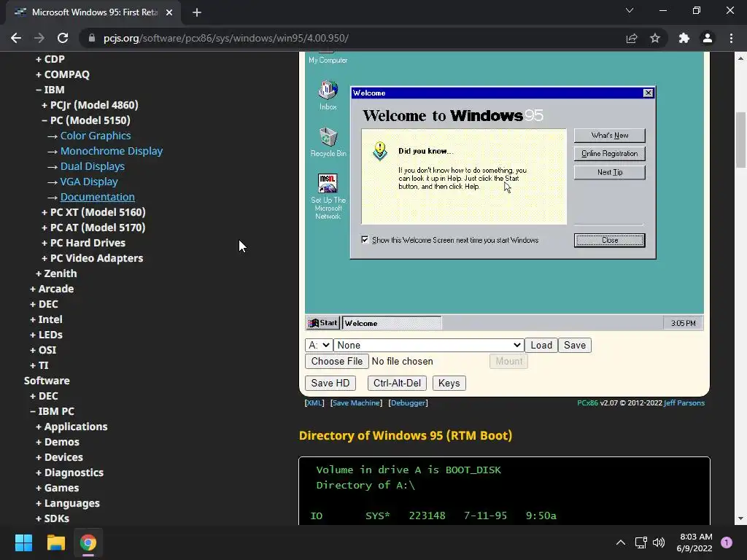The width and height of the screenshot is (747, 560).
Task: Click the Load button
Action: pos(541,345)
